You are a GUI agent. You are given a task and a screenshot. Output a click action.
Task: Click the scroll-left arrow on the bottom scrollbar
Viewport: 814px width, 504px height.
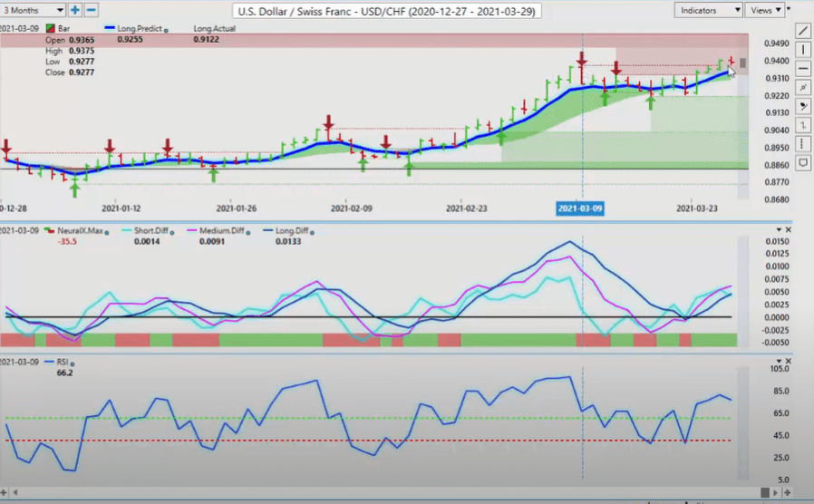pos(15,492)
